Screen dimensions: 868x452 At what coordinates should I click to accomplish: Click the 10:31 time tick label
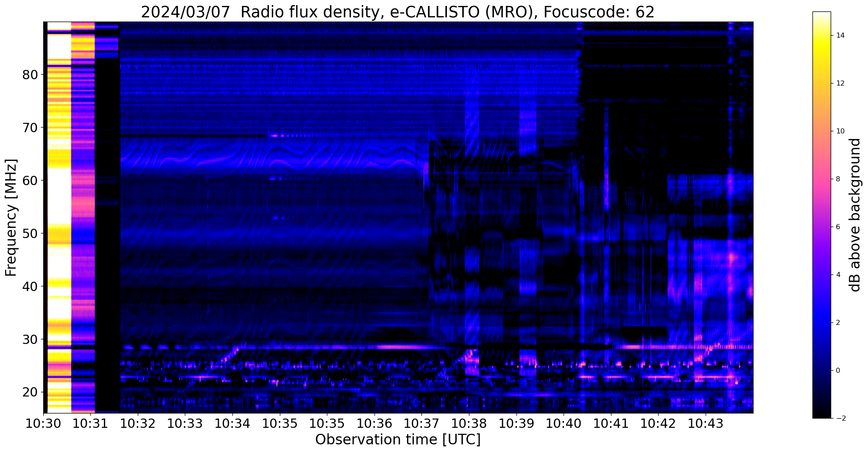click(91, 424)
